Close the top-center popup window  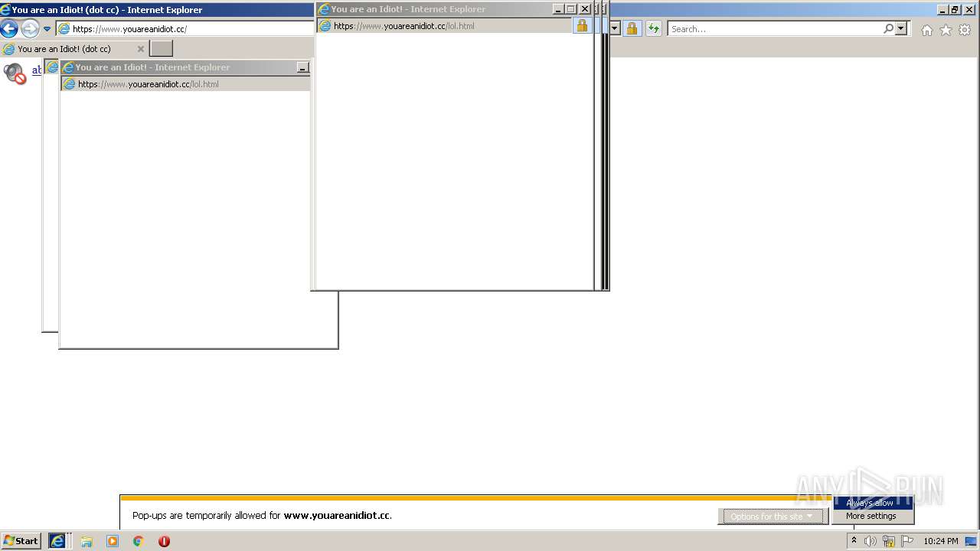tap(585, 9)
